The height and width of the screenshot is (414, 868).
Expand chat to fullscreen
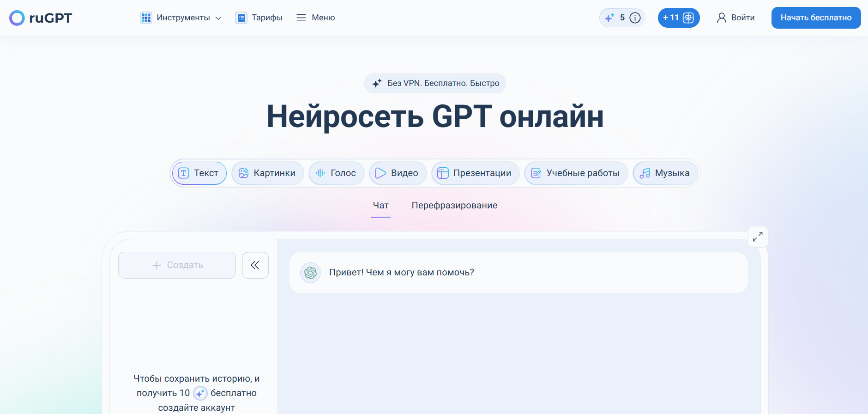pyautogui.click(x=758, y=237)
